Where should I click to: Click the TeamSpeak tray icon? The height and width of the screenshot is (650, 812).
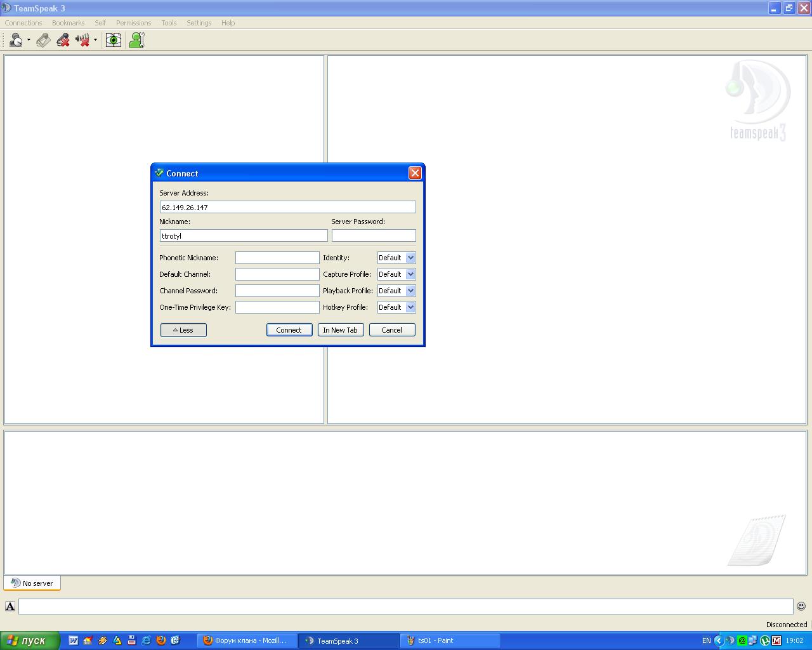[x=730, y=640]
